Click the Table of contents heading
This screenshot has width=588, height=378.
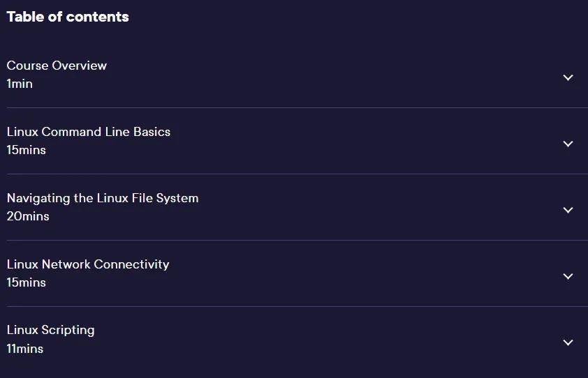point(68,17)
